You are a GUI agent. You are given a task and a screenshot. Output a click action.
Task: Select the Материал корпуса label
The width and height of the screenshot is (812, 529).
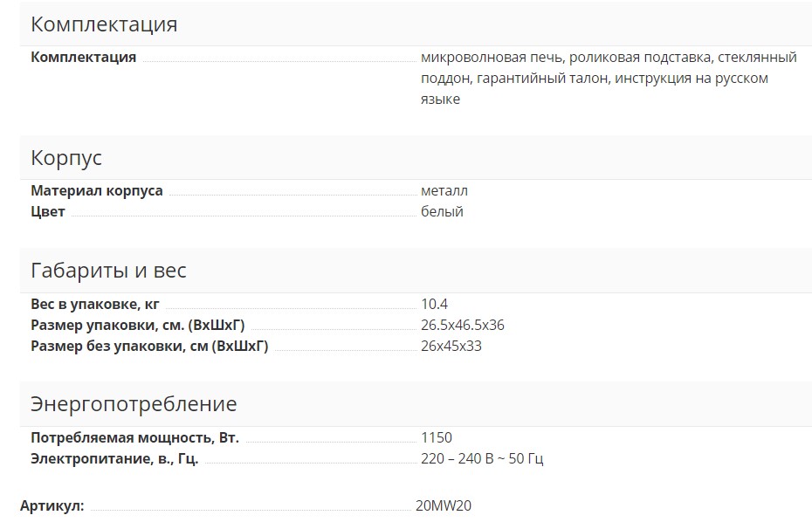pos(97,190)
